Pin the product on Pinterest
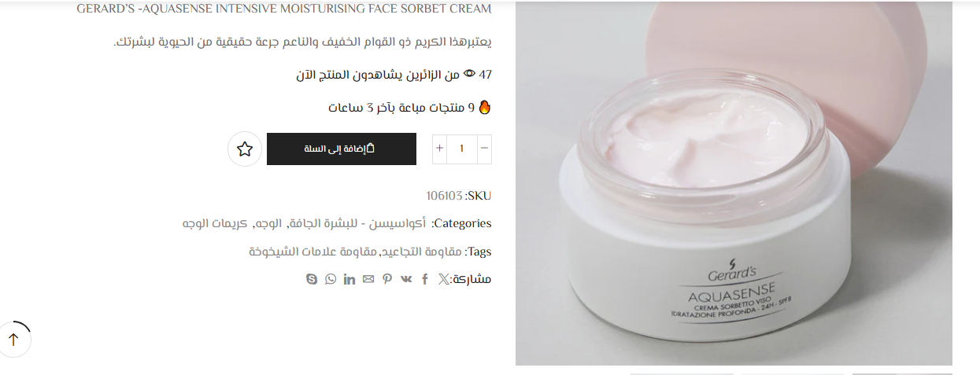This screenshot has width=980, height=375. point(387,279)
